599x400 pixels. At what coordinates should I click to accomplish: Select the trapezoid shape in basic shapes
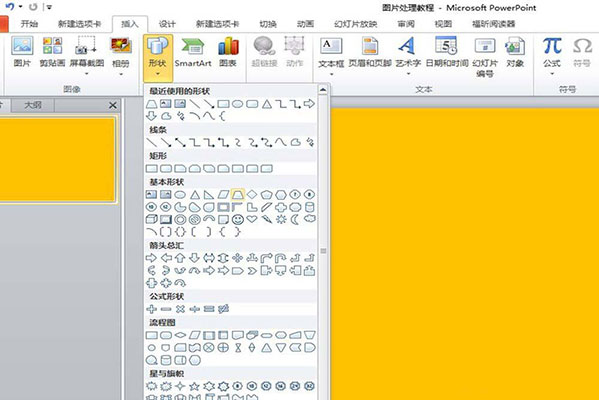(238, 194)
